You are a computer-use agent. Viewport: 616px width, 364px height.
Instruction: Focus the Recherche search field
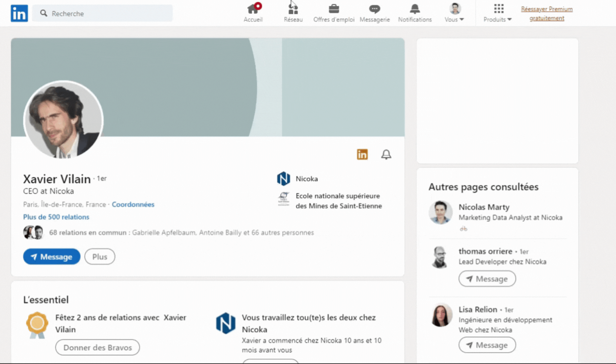pyautogui.click(x=102, y=13)
